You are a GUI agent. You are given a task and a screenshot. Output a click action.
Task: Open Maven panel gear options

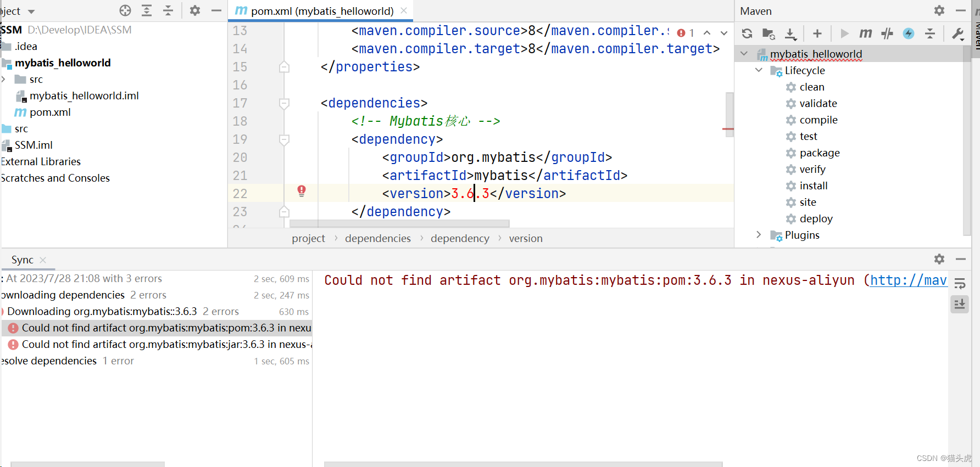click(x=939, y=10)
